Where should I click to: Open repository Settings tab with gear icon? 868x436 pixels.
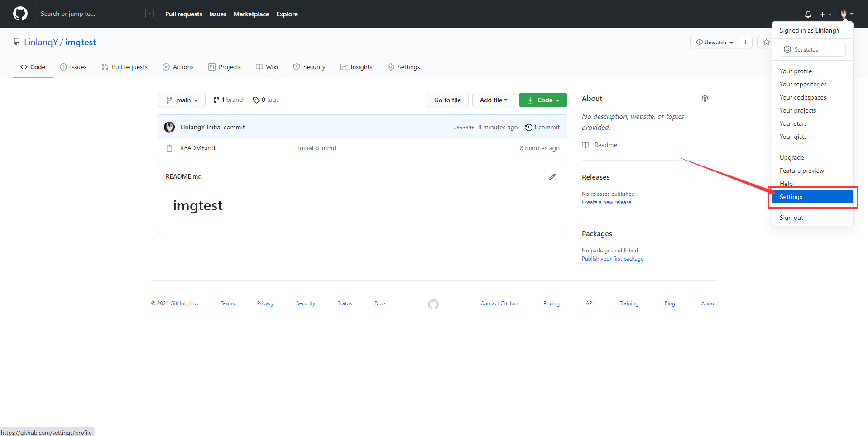coord(403,67)
